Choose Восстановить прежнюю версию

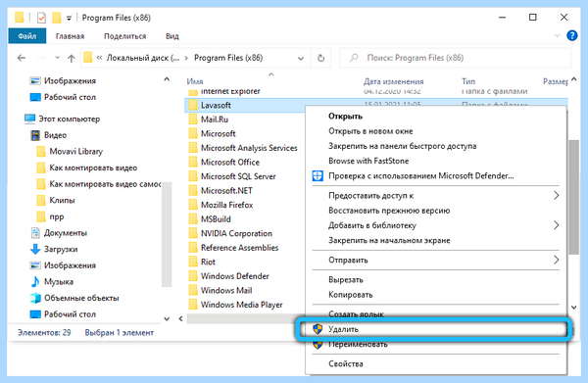pos(389,211)
